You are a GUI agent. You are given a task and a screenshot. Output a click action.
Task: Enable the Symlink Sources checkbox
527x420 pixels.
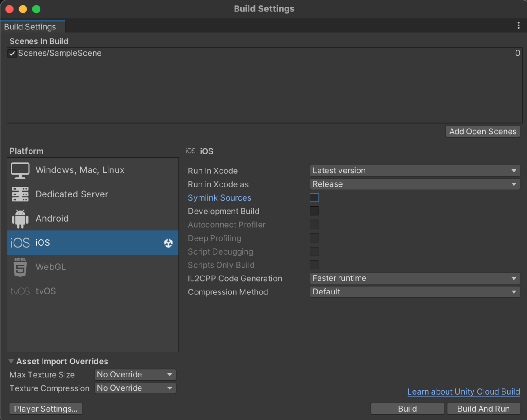click(x=314, y=197)
